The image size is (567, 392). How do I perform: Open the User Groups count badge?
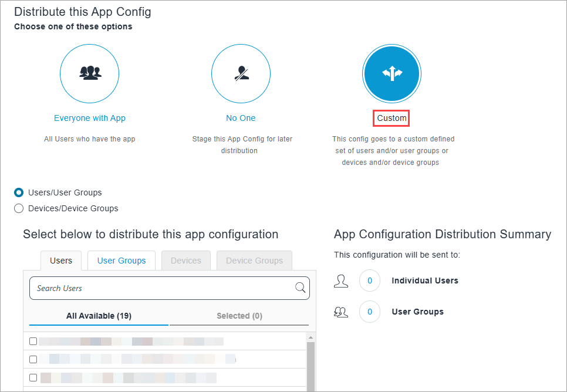(369, 312)
